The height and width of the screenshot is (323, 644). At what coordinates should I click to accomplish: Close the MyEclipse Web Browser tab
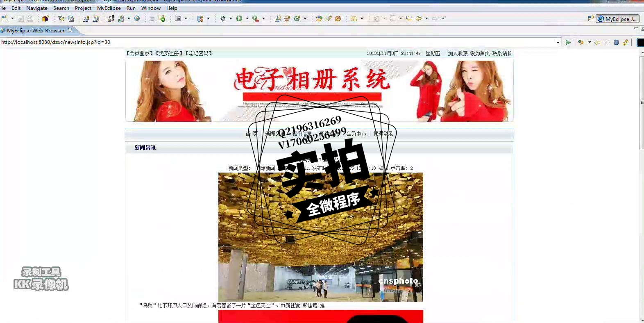click(x=70, y=30)
